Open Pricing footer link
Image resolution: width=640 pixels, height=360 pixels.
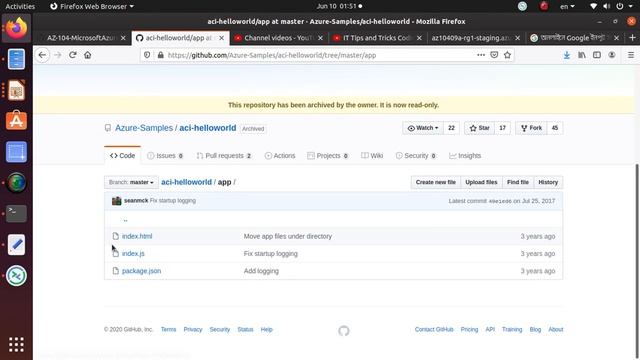coord(469,329)
